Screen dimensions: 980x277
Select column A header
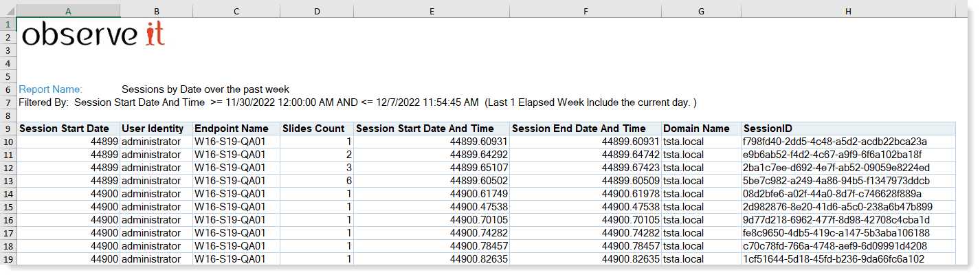68,12
